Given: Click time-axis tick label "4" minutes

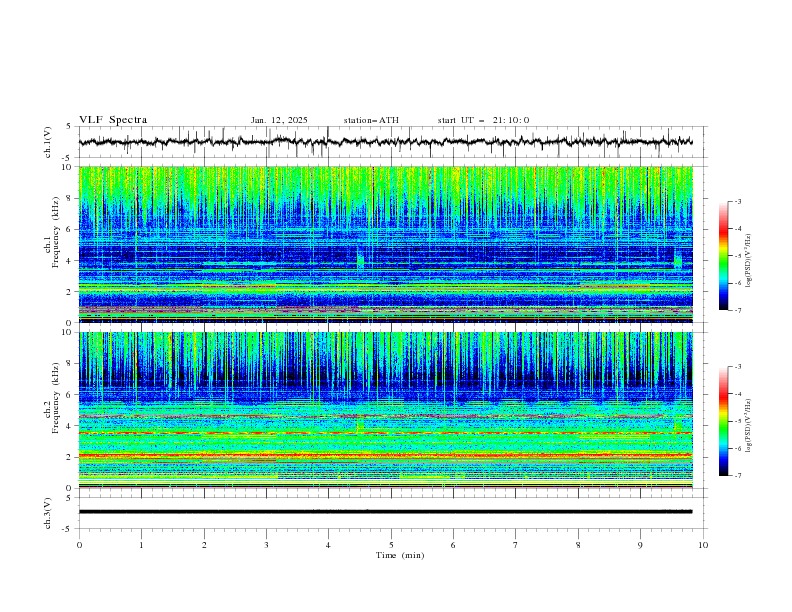Looking at the screenshot, I should tap(328, 545).
